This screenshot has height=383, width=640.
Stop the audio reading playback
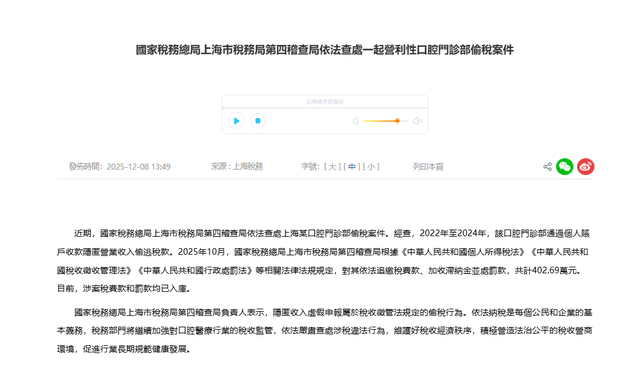tap(258, 121)
